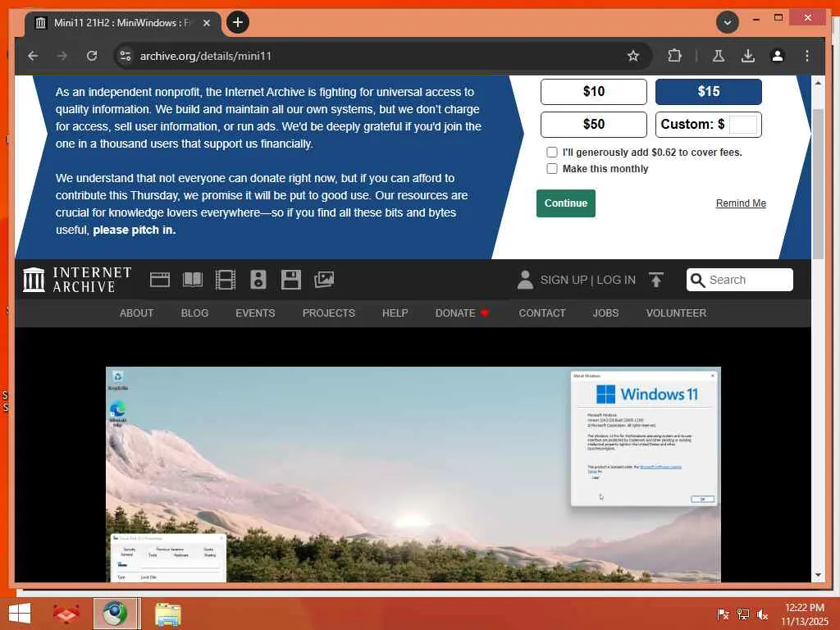
Task: Click the upload arrow icon
Action: (x=655, y=280)
